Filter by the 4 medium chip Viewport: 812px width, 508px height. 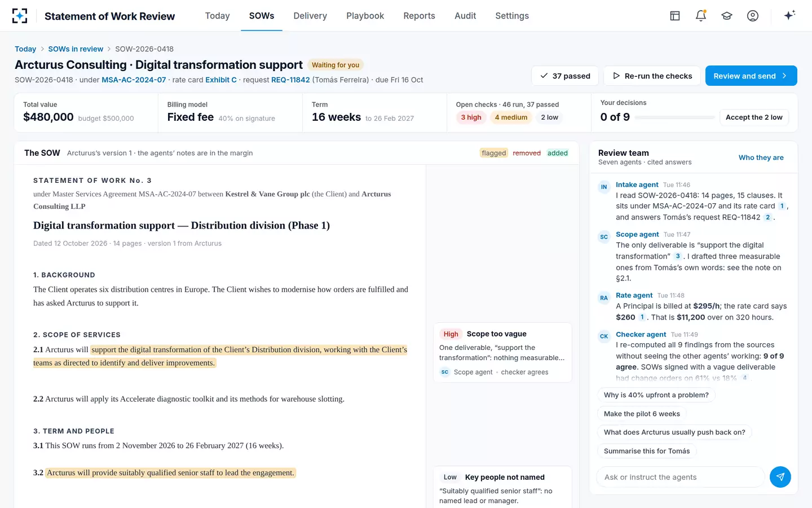click(x=511, y=117)
